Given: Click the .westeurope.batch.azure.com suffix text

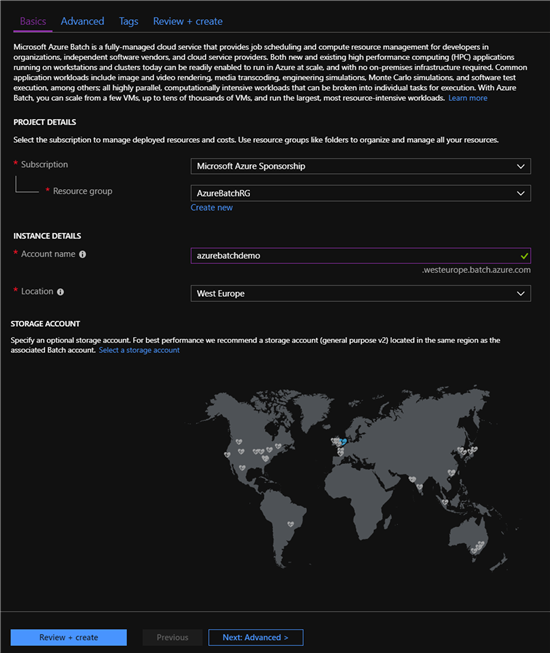Looking at the screenshot, I should 476,270.
